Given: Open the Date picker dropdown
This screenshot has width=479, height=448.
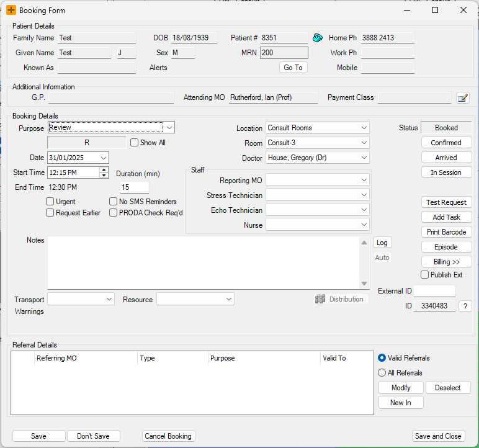Looking at the screenshot, I should (103, 158).
